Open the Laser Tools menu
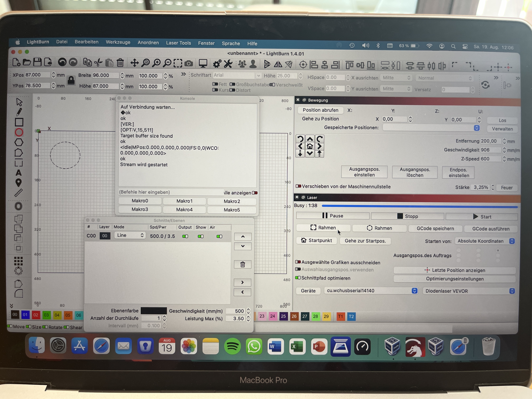The height and width of the screenshot is (399, 532). (x=179, y=43)
